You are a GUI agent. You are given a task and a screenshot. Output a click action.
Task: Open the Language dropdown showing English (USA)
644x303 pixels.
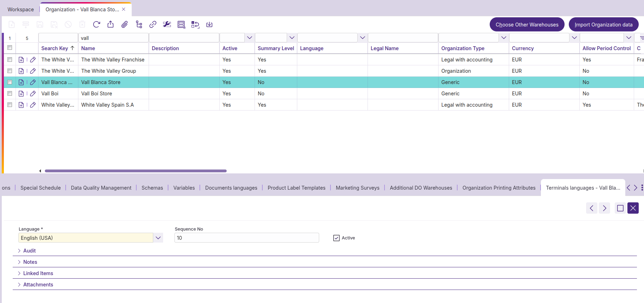tap(158, 238)
